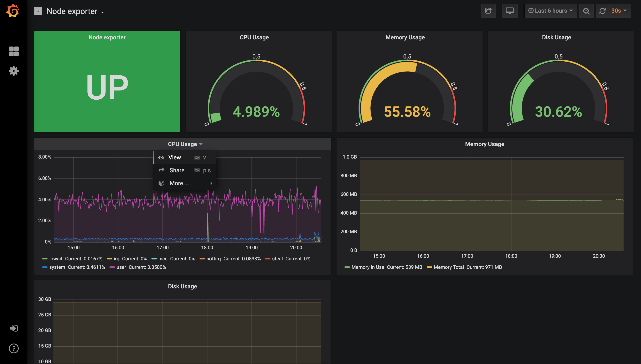The width and height of the screenshot is (641, 364).
Task: Select Share in the panel menu
Action: pos(184,170)
